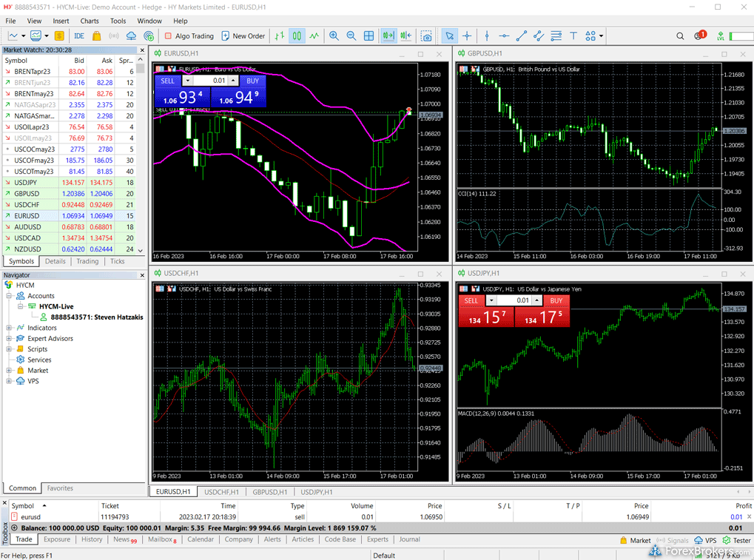The height and width of the screenshot is (560, 754).
Task: Open the Favorites tab in Navigator
Action: pyautogui.click(x=60, y=488)
